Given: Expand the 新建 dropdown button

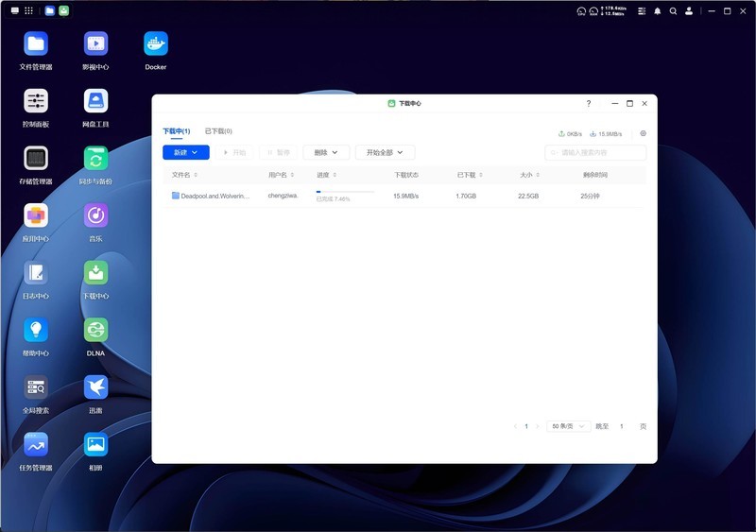Looking at the screenshot, I should pos(186,152).
